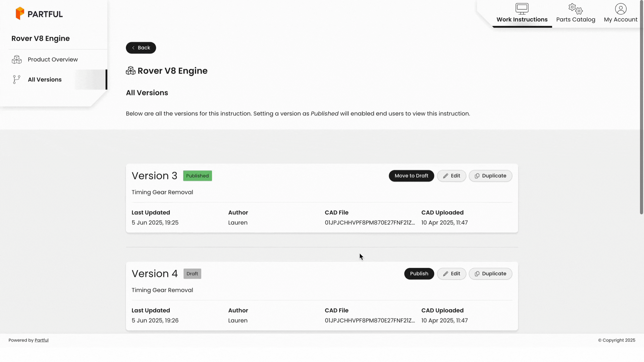Click the green Published status badge

point(197,176)
